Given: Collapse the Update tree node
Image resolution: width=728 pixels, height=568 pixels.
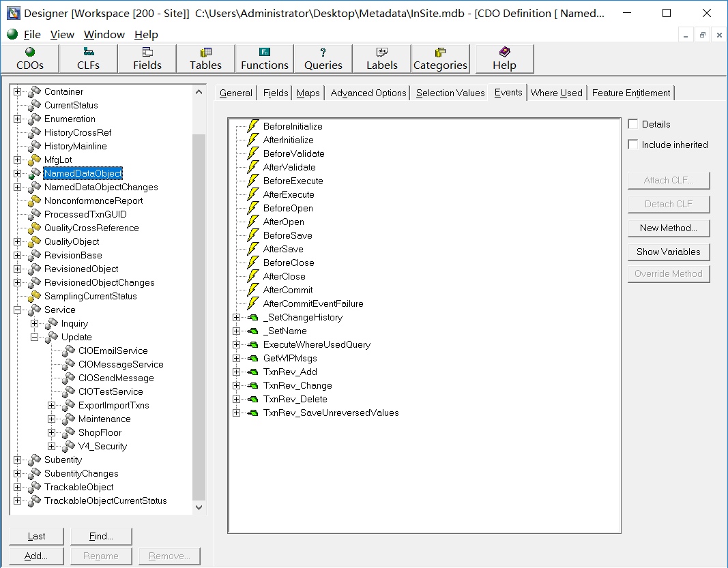Looking at the screenshot, I should pyautogui.click(x=35, y=337).
